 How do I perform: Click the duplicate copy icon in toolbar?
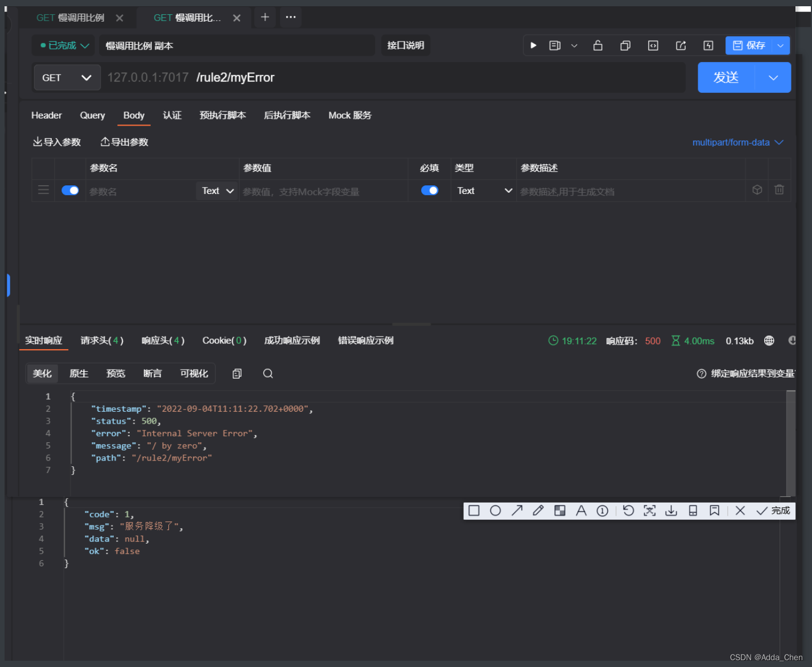(625, 45)
